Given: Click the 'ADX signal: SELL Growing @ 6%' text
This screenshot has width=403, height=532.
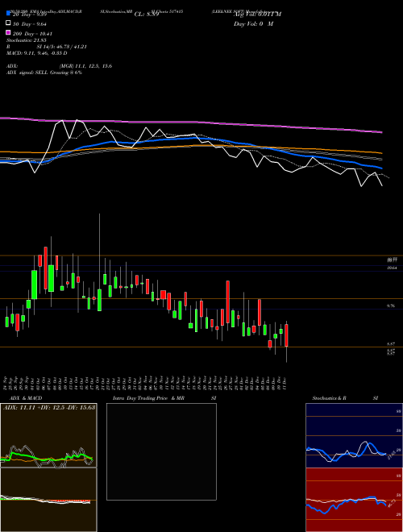Looking at the screenshot, I should pyautogui.click(x=44, y=73).
